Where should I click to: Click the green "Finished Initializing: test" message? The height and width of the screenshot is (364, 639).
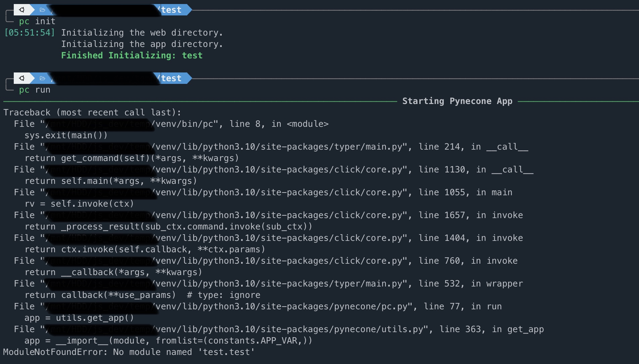pos(132,55)
